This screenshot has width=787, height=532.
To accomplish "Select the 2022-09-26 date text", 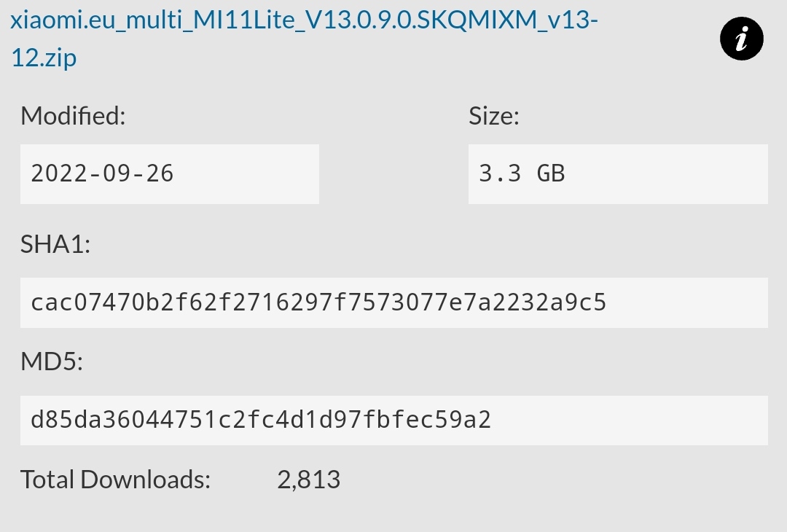I will 103,173.
